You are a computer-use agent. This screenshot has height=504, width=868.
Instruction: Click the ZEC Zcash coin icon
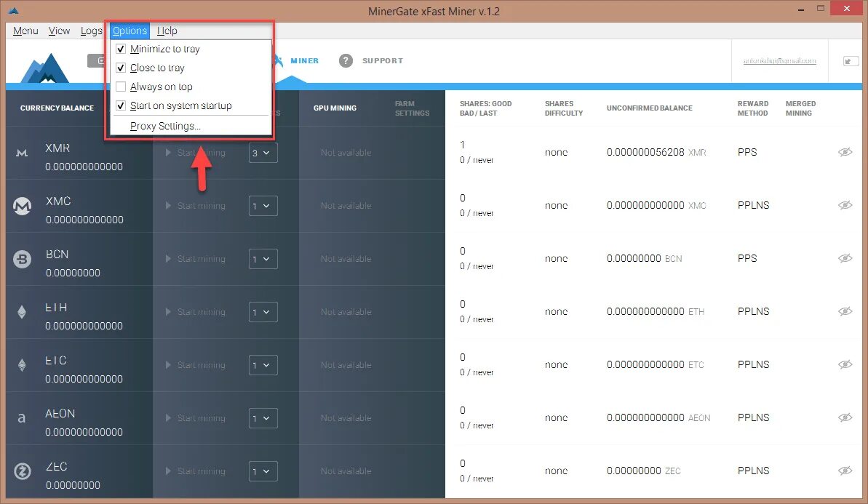tap(22, 471)
